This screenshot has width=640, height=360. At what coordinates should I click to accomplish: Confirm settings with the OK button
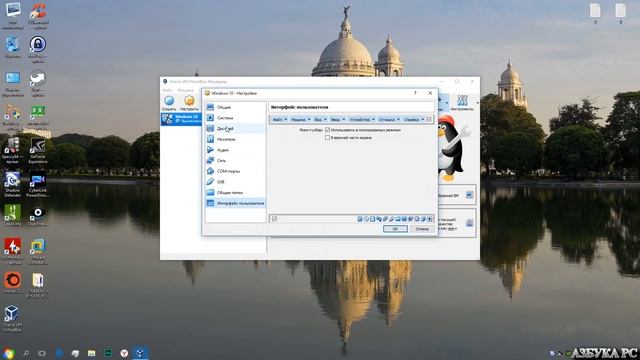click(395, 229)
